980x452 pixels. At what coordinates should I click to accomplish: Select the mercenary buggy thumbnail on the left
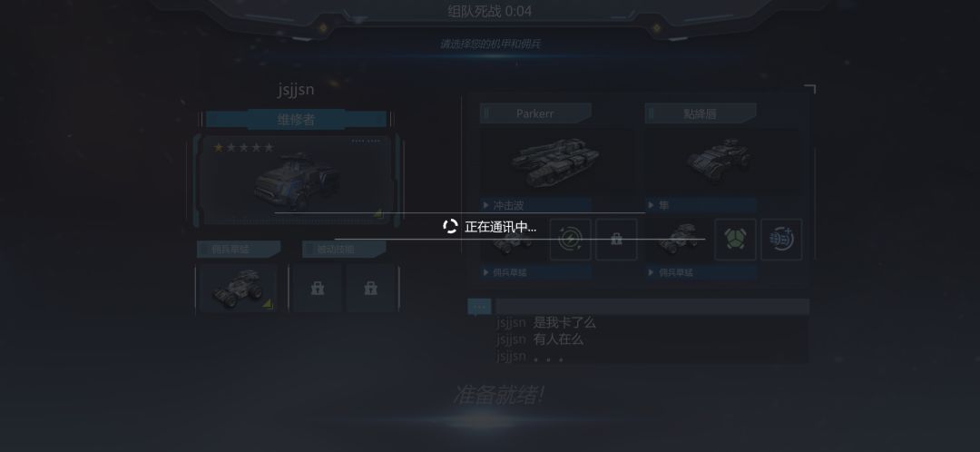point(238,289)
